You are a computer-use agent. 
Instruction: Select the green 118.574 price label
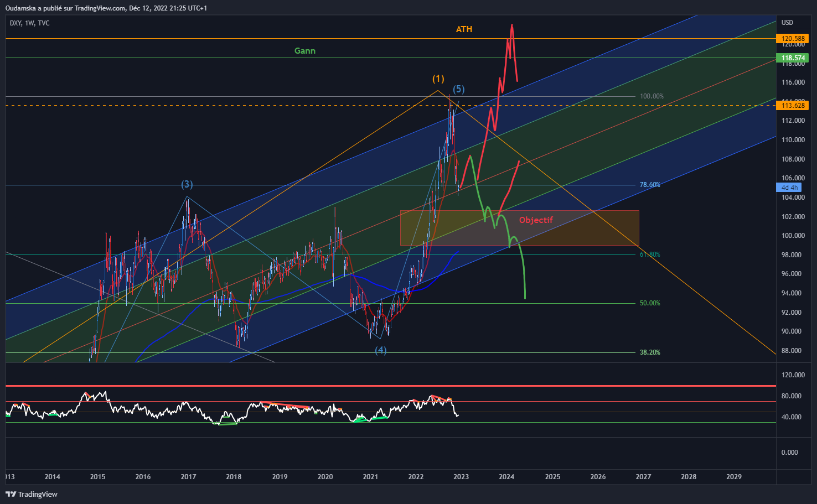pos(793,58)
